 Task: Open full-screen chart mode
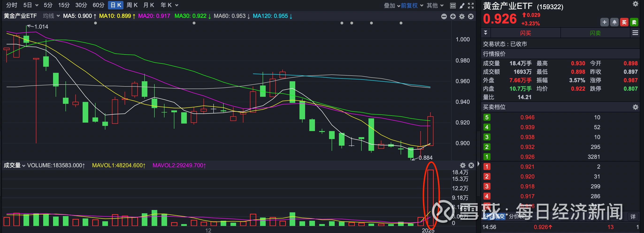(471, 5)
